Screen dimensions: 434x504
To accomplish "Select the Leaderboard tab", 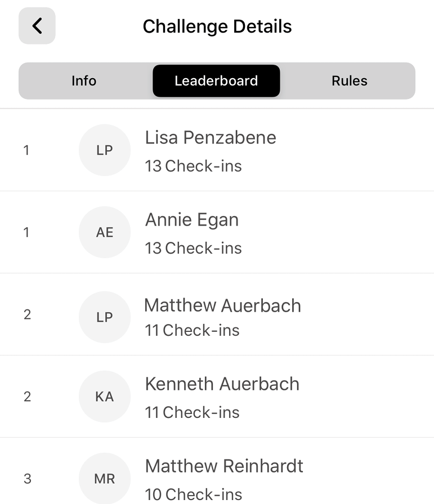I will pyautogui.click(x=216, y=80).
